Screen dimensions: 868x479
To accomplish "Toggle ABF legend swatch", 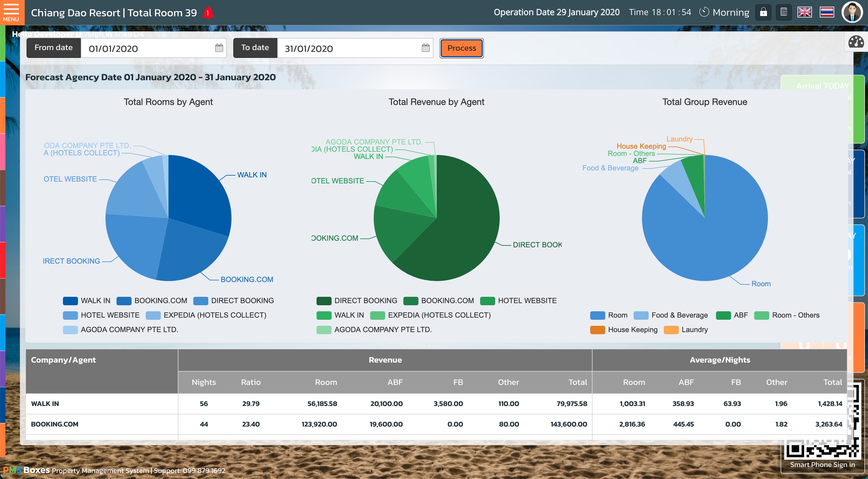I will [723, 315].
